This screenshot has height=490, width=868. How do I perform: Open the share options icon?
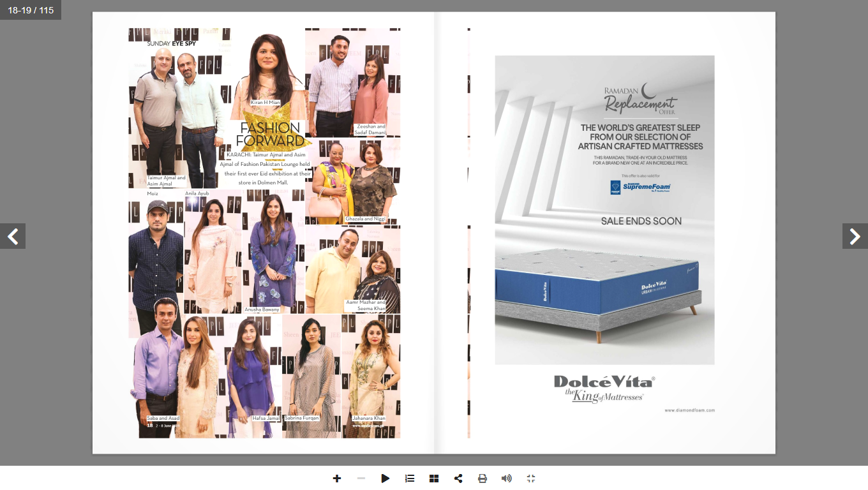tap(458, 479)
